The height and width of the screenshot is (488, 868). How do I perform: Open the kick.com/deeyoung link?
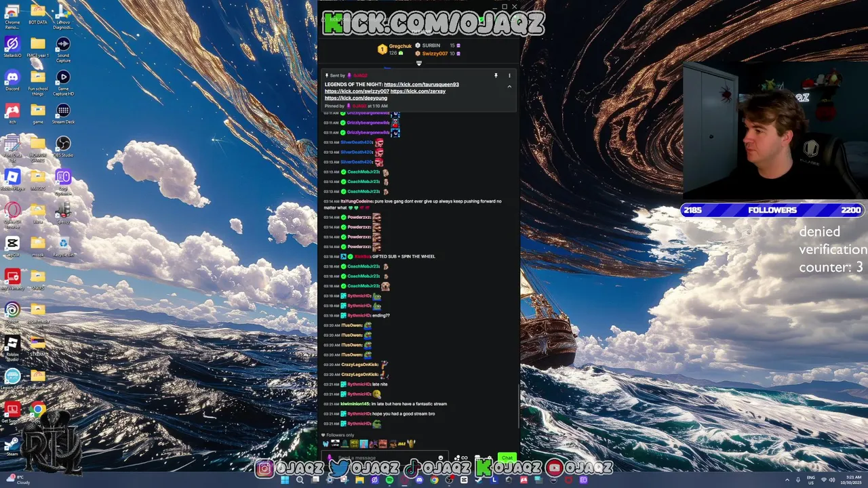[356, 98]
